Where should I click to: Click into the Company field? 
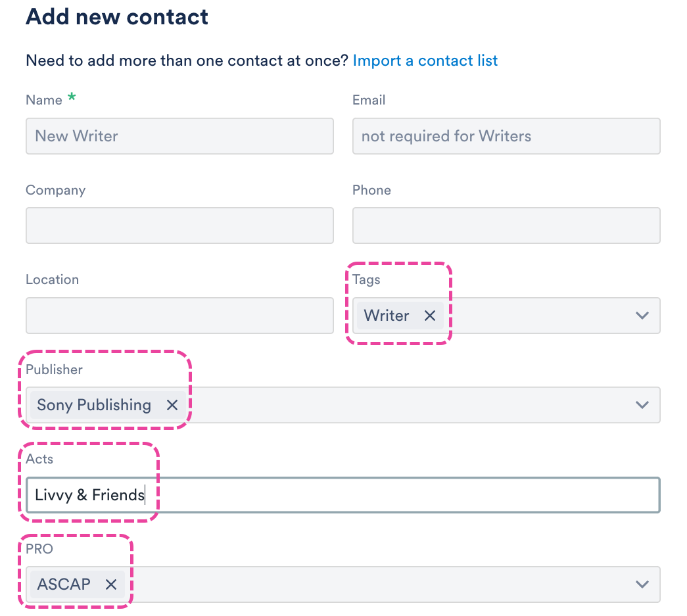[179, 225]
